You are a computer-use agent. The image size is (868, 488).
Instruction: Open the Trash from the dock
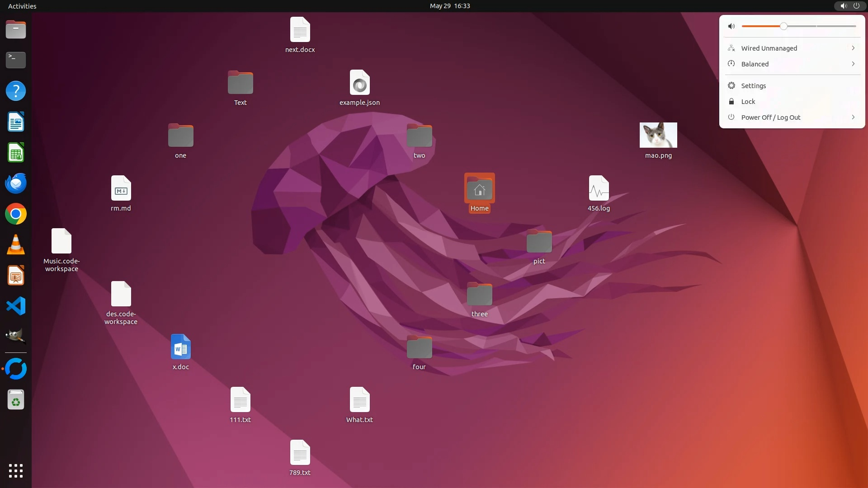point(16,400)
